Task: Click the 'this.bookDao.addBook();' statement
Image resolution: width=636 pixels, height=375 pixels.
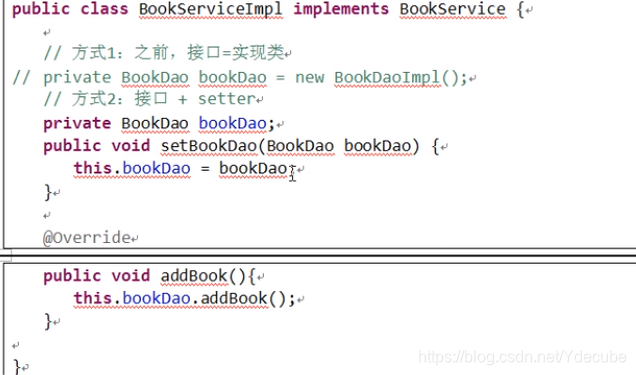Action: (x=185, y=299)
